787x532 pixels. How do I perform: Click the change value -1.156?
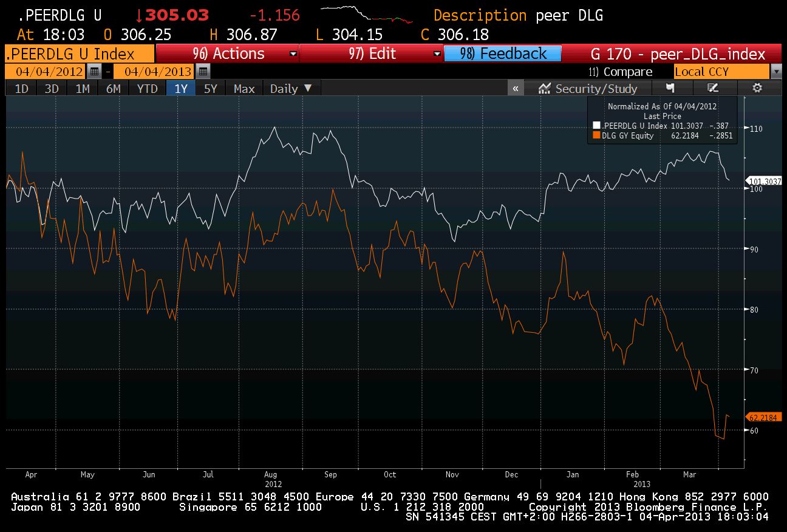click(x=274, y=15)
